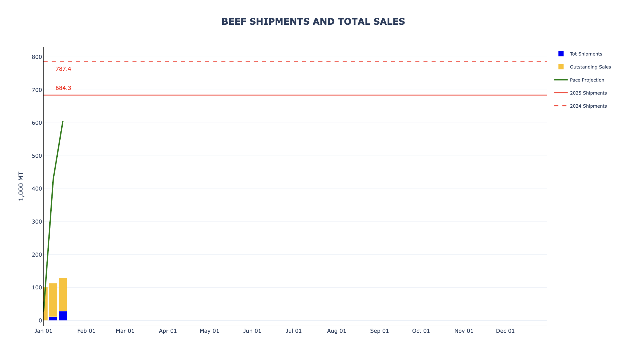Viewport: 626px width, 364px height.
Task: Click the 787.4 annotation label
Action: 63,69
